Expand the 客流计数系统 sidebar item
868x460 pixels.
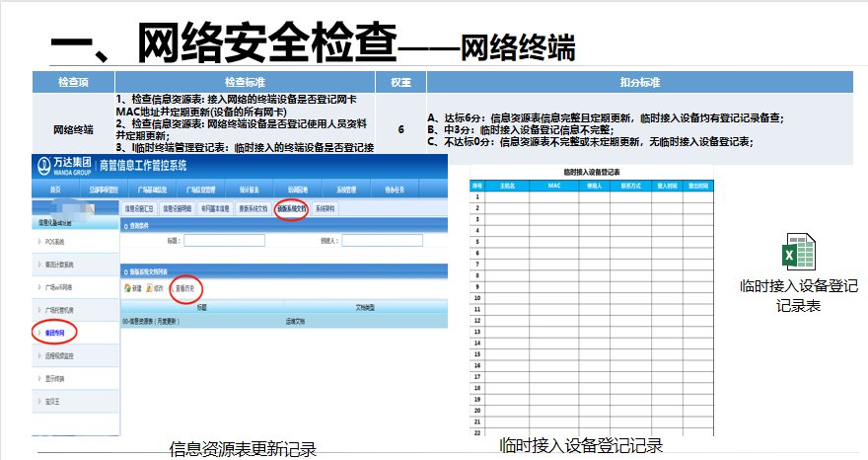pyautogui.click(x=75, y=265)
